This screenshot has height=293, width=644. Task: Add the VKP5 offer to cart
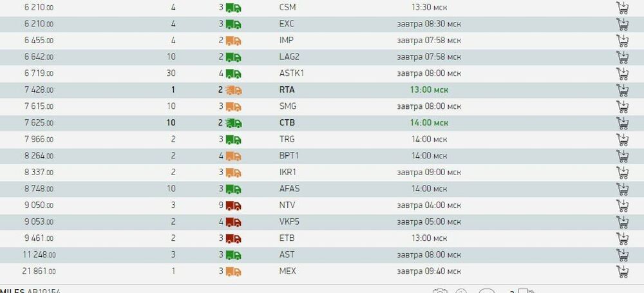pyautogui.click(x=623, y=222)
